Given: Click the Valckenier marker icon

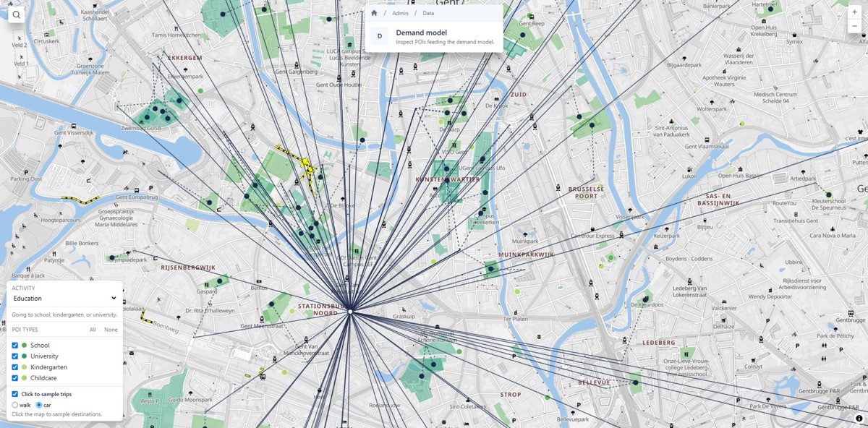Looking at the screenshot, I should pos(723,301).
